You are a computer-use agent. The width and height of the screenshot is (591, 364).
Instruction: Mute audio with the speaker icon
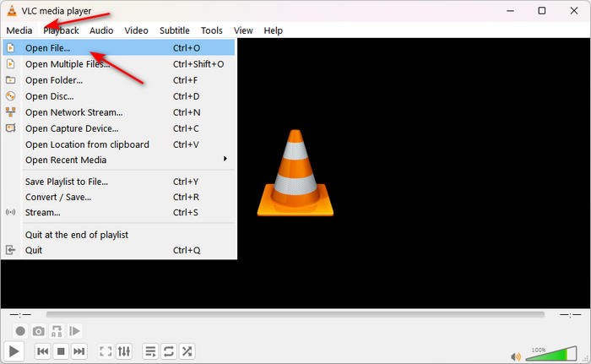516,356
